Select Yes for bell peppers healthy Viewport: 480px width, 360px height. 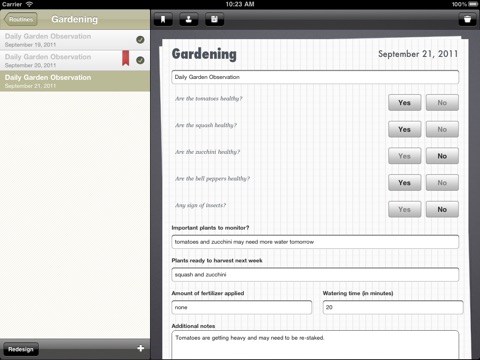click(404, 183)
